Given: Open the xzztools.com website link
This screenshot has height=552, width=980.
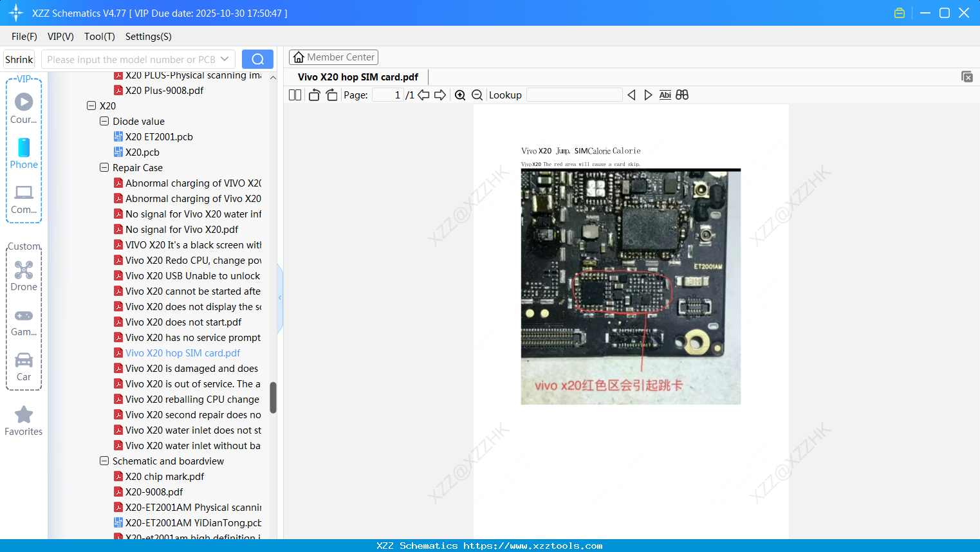Looking at the screenshot, I should tap(533, 546).
